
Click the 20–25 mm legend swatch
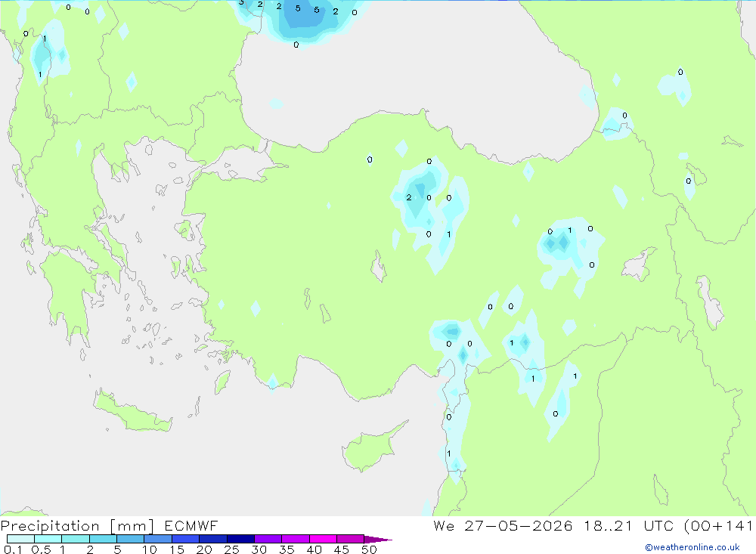click(x=213, y=539)
